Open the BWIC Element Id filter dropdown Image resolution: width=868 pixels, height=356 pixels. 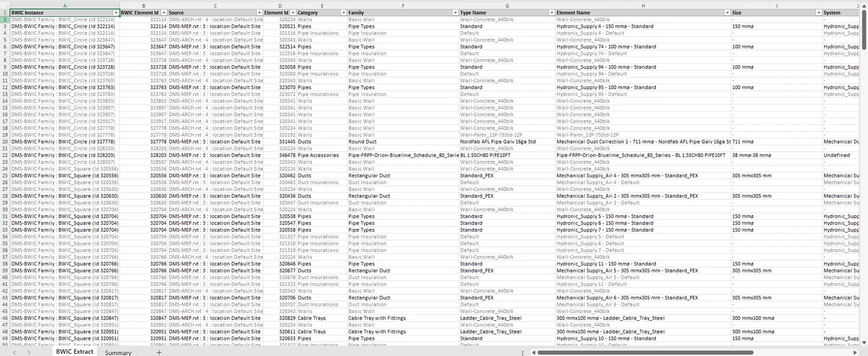[164, 12]
